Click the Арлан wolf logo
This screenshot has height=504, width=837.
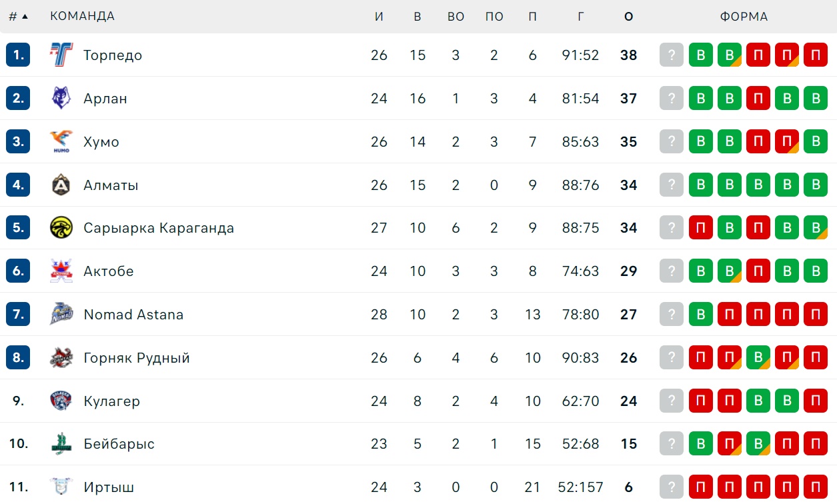[61, 99]
